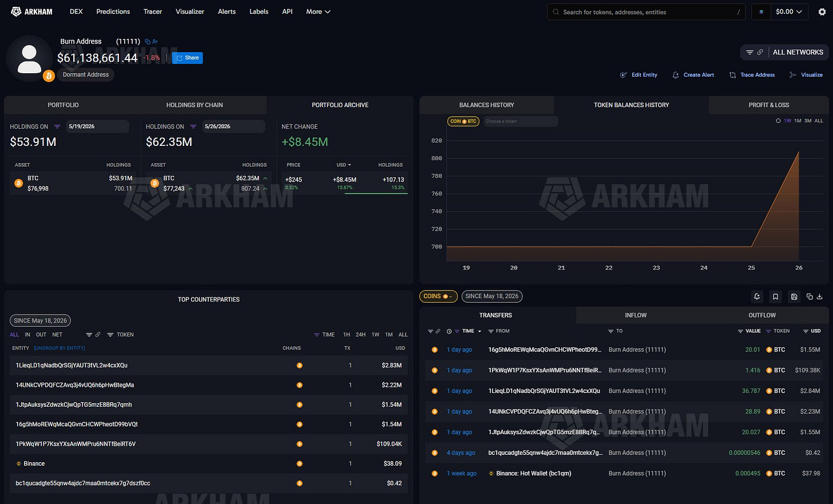This screenshot has width=833, height=504.
Task: Switch to the INFLOW tab
Action: pos(636,315)
